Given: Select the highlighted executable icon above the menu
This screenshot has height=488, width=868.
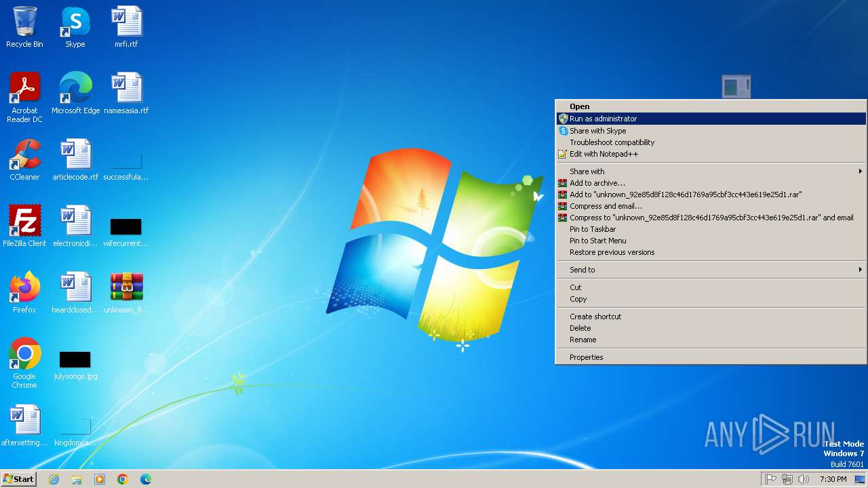Looking at the screenshot, I should click(736, 87).
